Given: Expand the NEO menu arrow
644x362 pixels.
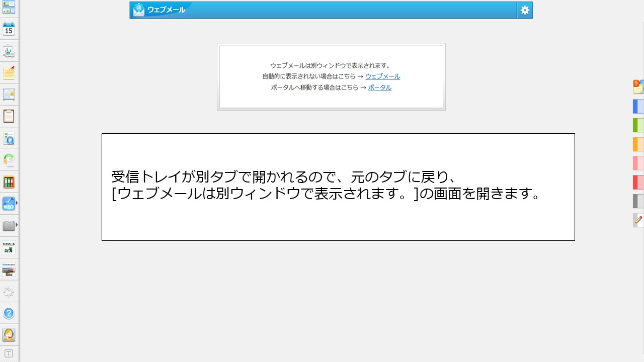Looking at the screenshot, I should click(17, 203).
